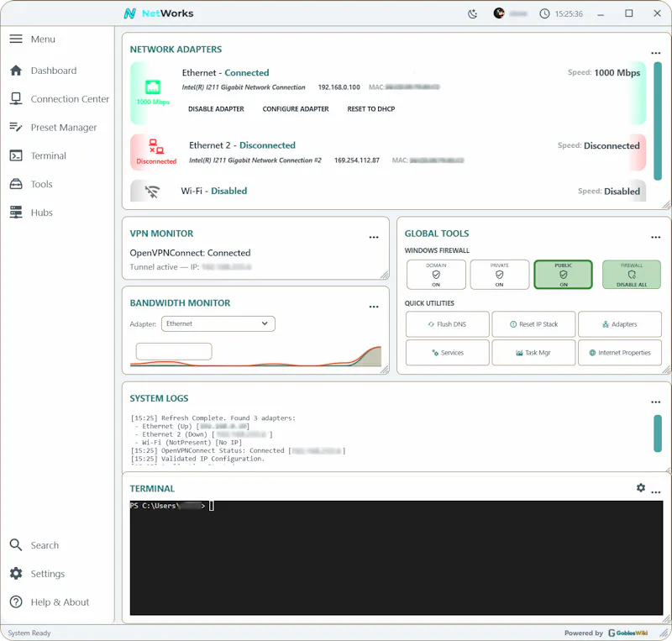Click System Ready status bar text
Screen dimensions: 672x641
pyautogui.click(x=29, y=633)
